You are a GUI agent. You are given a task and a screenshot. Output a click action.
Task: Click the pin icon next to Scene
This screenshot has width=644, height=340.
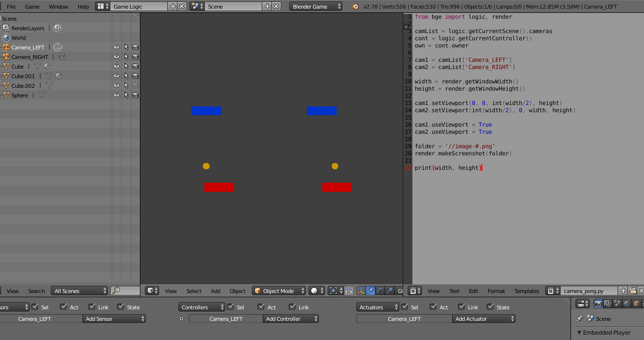pyautogui.click(x=579, y=318)
